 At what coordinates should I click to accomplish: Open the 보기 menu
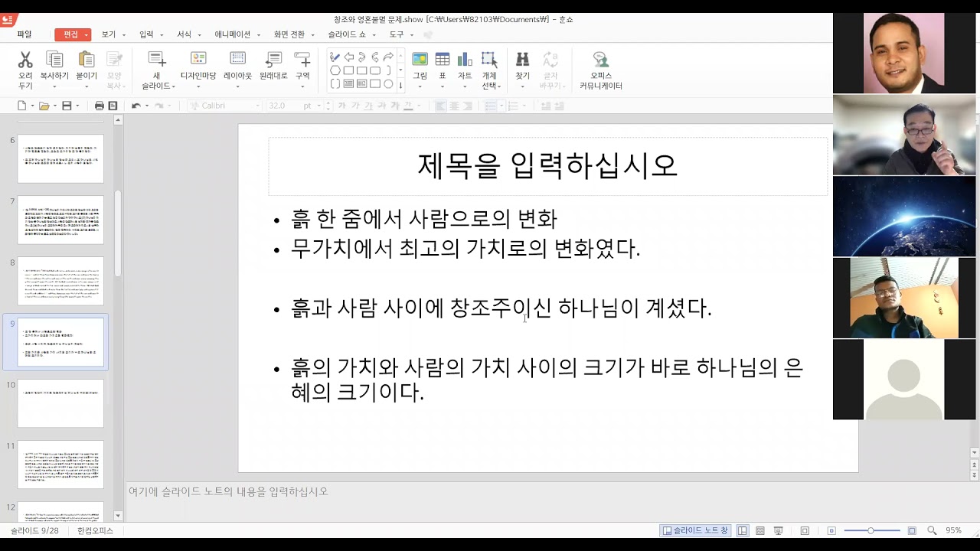[108, 34]
